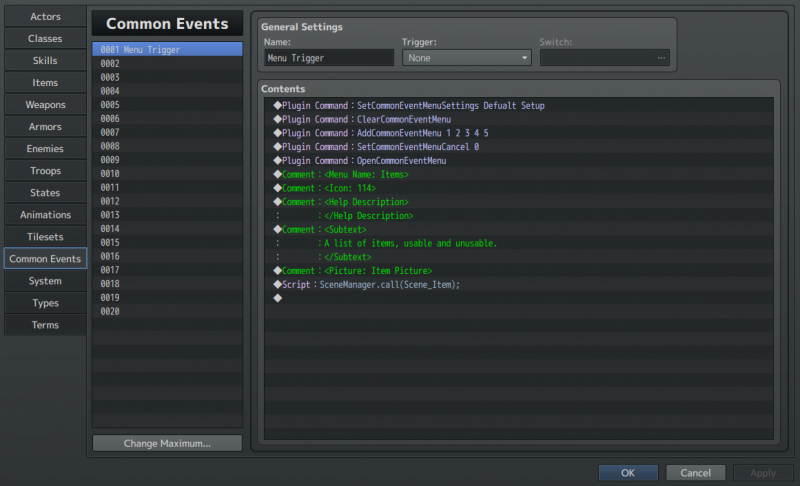The width and height of the screenshot is (800, 486).
Task: Click into the Name field Menu Trigger
Action: tap(329, 58)
